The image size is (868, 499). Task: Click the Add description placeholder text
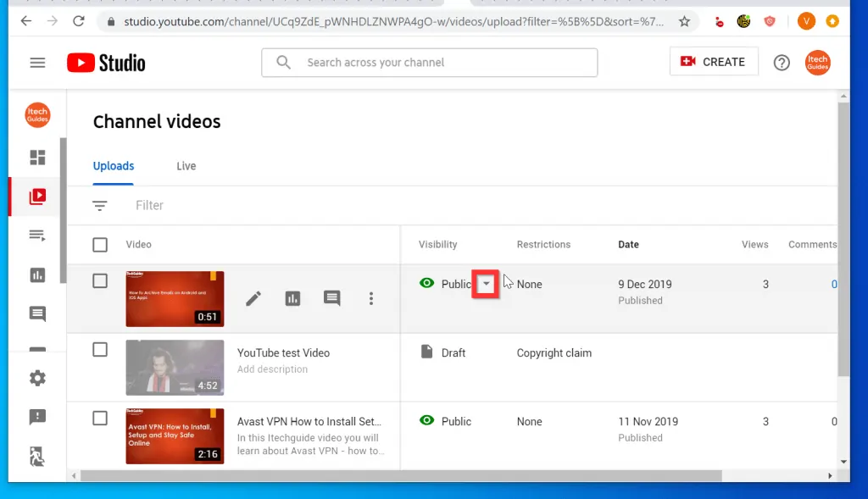(x=272, y=369)
